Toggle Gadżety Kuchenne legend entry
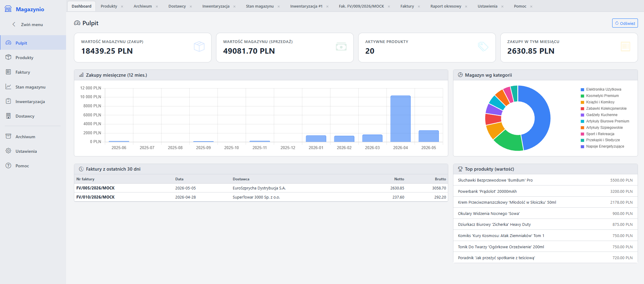 (599, 115)
